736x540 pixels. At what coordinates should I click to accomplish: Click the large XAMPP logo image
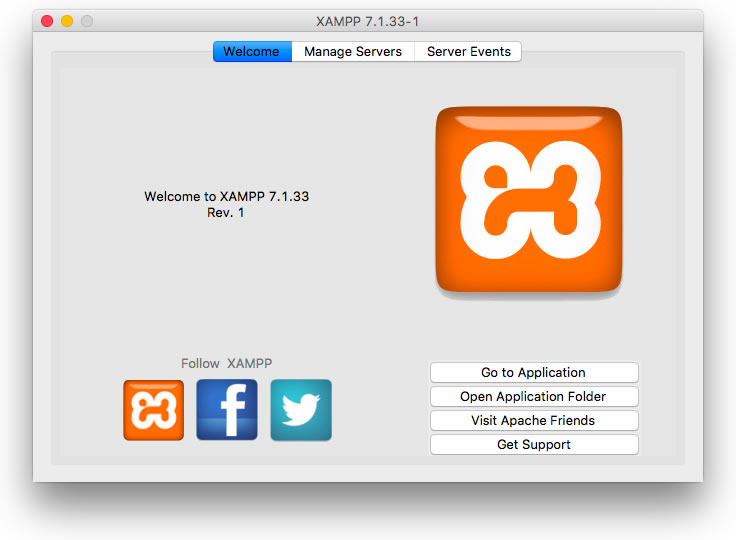point(529,200)
